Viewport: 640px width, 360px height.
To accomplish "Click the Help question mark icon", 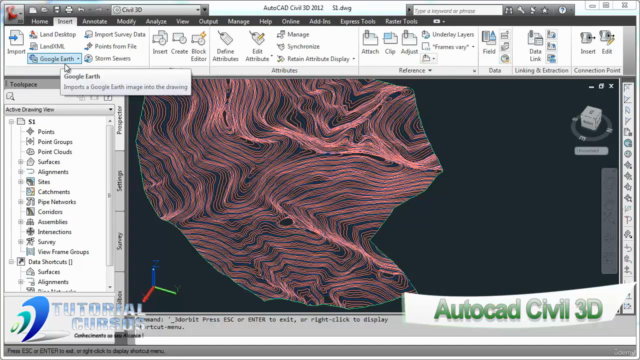I will 562,11.
